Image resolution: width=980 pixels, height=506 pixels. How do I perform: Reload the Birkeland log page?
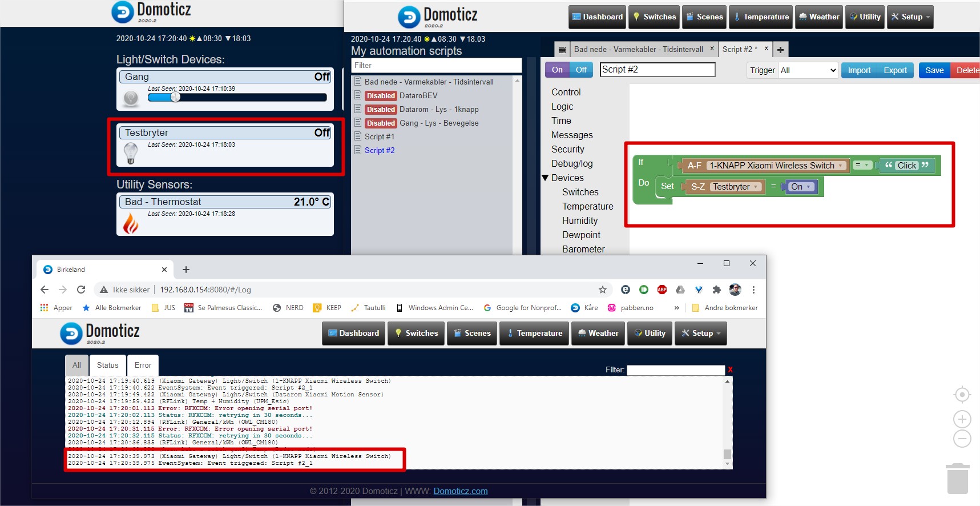tap(81, 290)
